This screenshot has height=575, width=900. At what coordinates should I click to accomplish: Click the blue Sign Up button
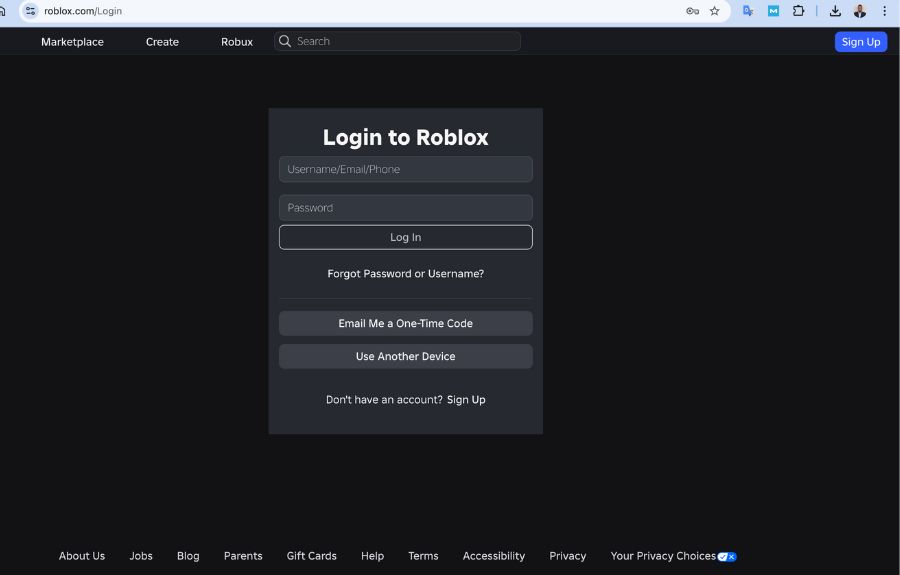click(860, 42)
